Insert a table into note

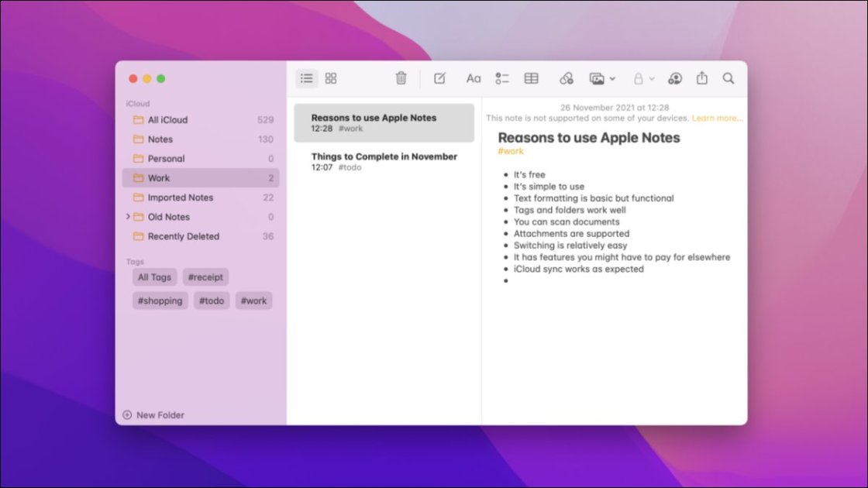[531, 78]
